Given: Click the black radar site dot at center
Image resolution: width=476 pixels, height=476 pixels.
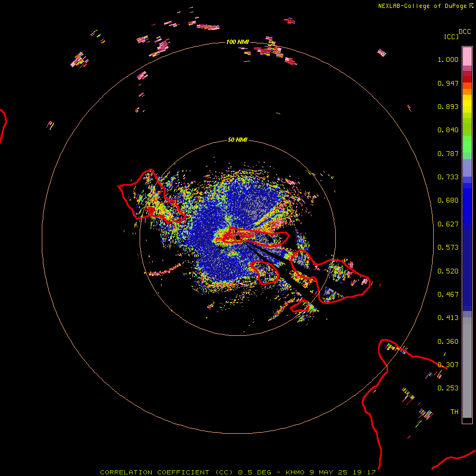Looking at the screenshot, I should pos(238,237).
